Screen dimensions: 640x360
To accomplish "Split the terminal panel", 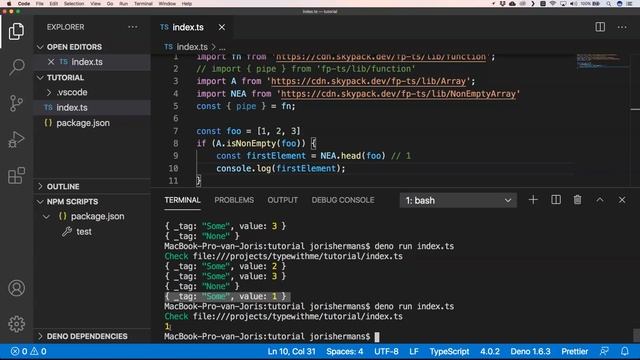I will click(556, 200).
